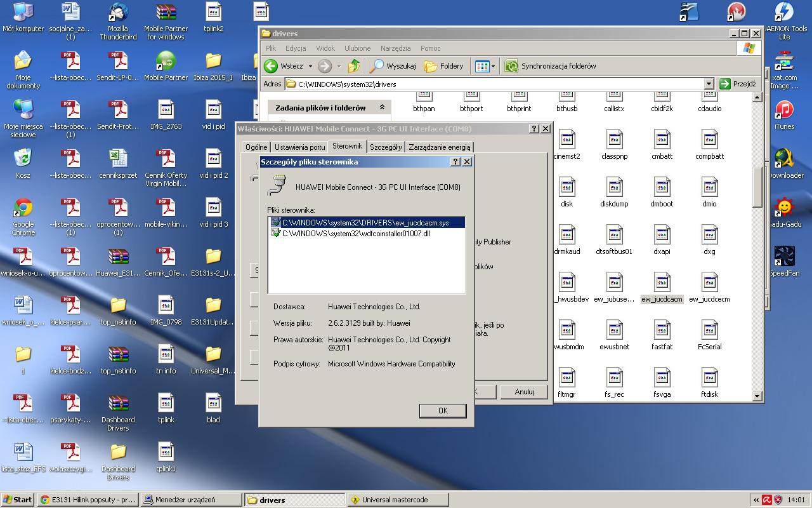Screen dimensions: 812x508
Task: Open Google Chrome desktop shortcut
Action: (x=23, y=208)
